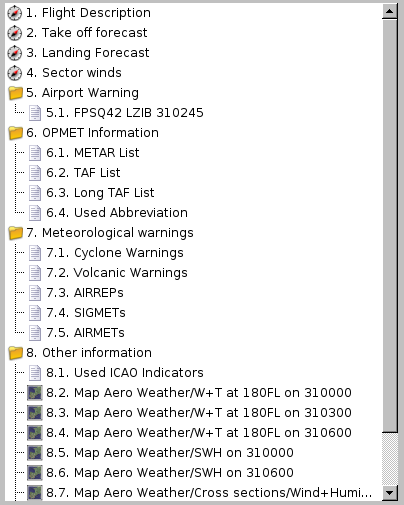Open Map Aero Weather/Cross sections entry
This screenshot has width=404, height=505.
(209, 493)
